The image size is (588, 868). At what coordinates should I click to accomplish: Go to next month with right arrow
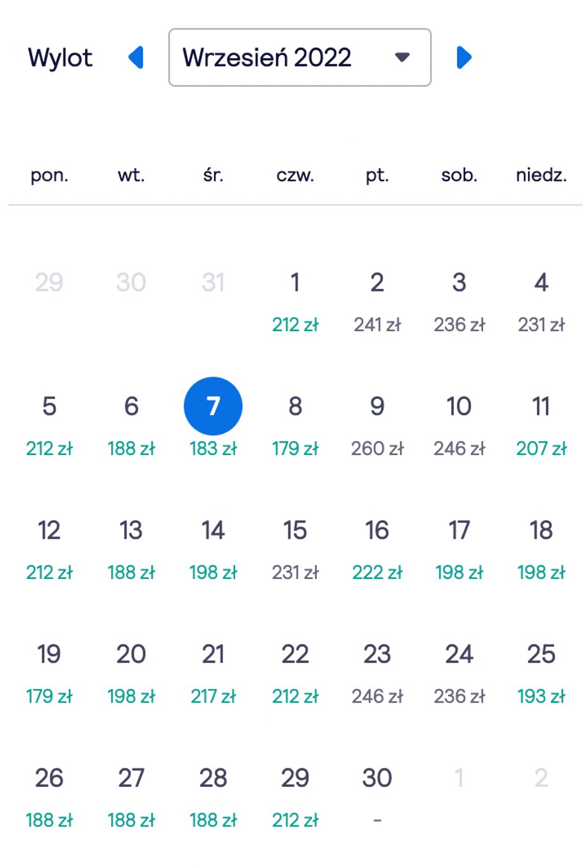pos(464,58)
